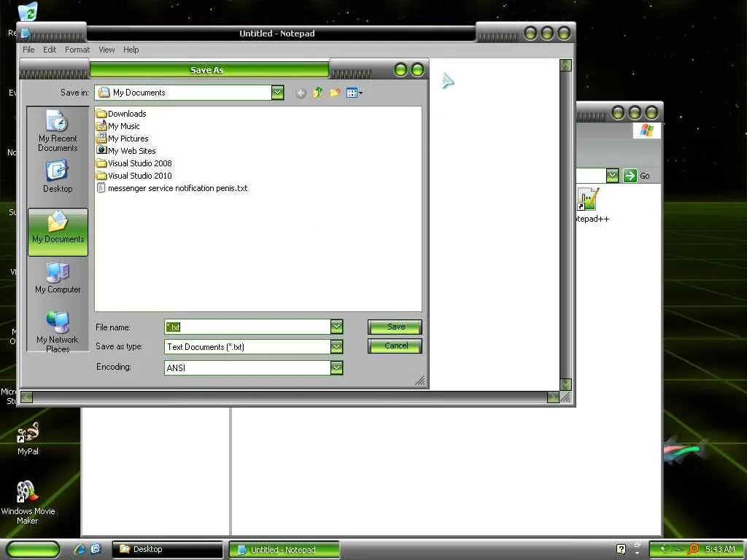Select the My Music folder
The height and width of the screenshot is (560, 747).
click(117, 126)
